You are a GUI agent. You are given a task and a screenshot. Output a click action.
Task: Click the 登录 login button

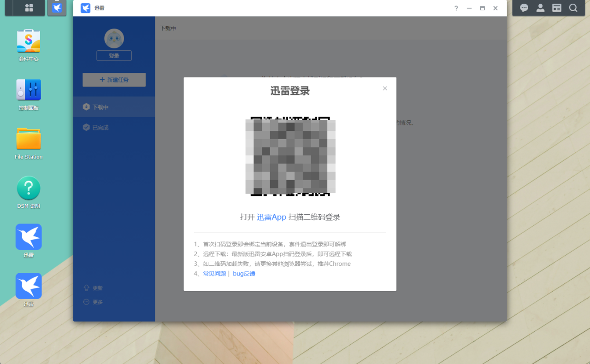(114, 55)
